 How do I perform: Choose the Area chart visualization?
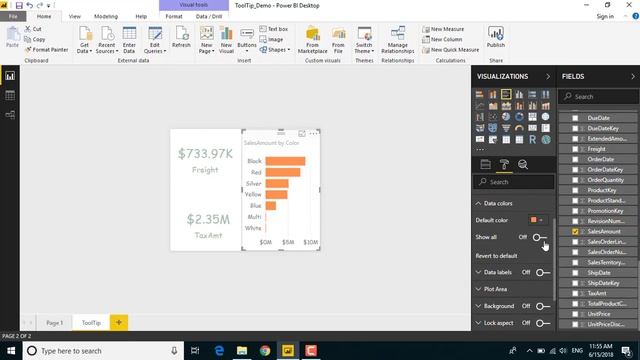coord(493,106)
